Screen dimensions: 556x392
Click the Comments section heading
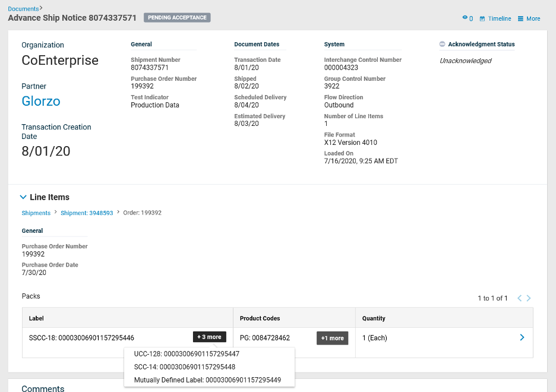pos(43,388)
